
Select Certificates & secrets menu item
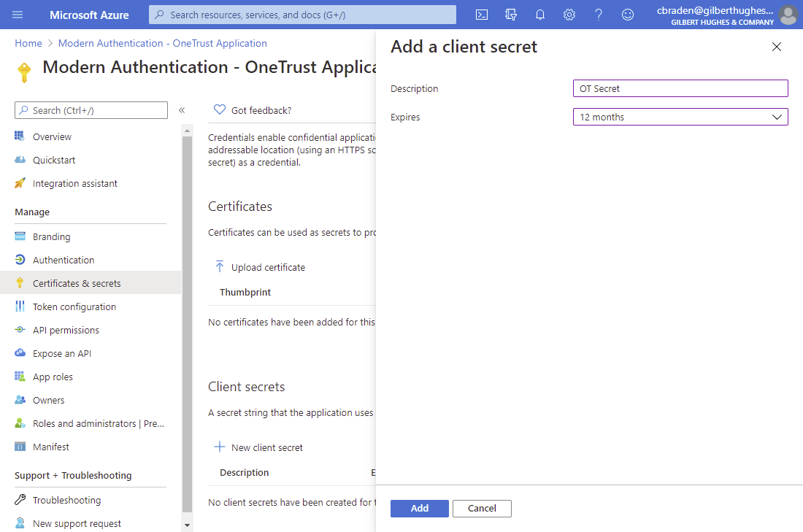[x=91, y=283]
